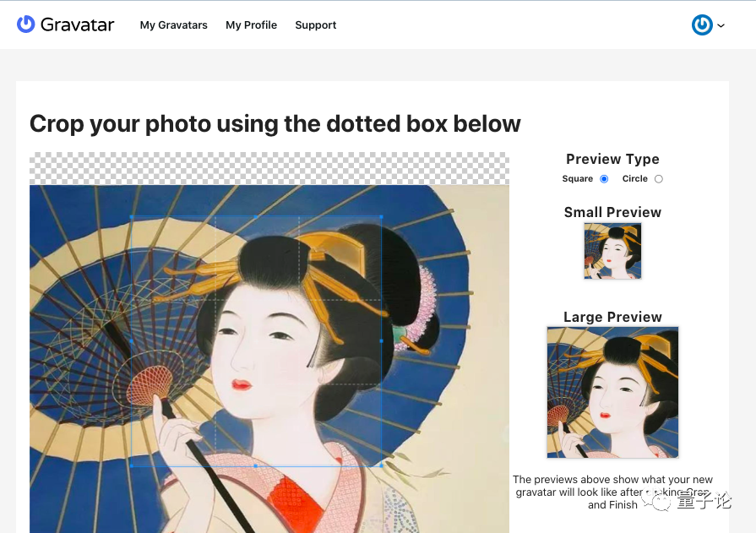The width and height of the screenshot is (756, 533).
Task: Click the bottom-right crop box corner handle
Action: click(381, 466)
